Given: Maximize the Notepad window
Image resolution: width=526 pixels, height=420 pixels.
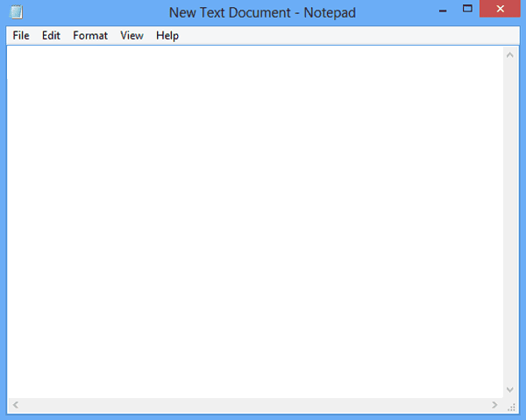Looking at the screenshot, I should [x=466, y=9].
